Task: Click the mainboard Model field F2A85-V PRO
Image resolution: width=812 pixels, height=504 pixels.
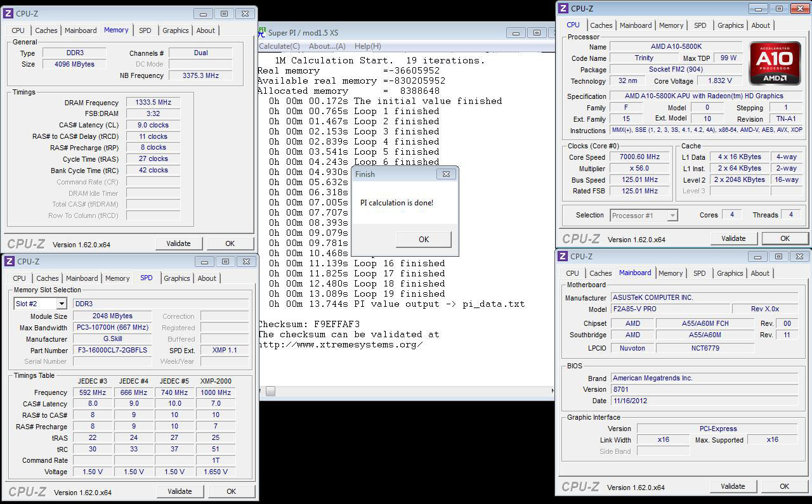Action: [x=670, y=309]
